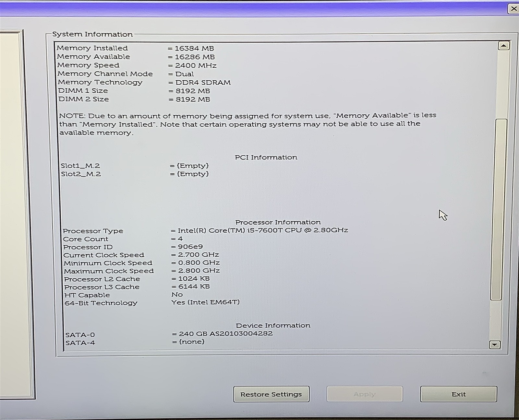The width and height of the screenshot is (519, 420).
Task: Click the Processor Information heading
Action: tap(278, 222)
